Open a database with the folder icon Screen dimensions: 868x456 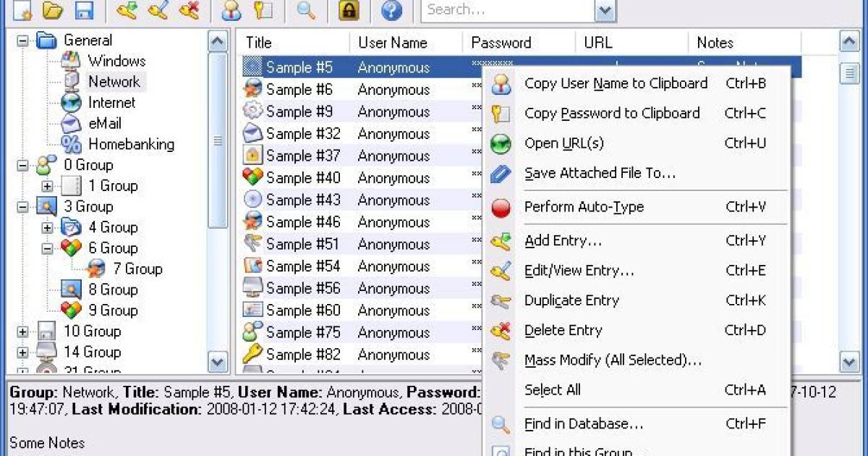(x=54, y=10)
